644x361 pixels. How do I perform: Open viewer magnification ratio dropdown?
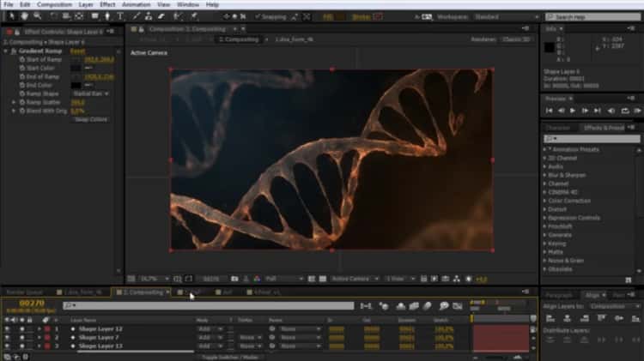click(x=154, y=279)
